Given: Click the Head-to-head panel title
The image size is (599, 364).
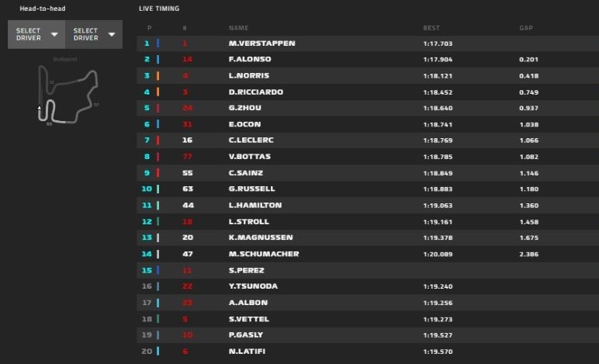Looking at the screenshot, I should tap(43, 9).
